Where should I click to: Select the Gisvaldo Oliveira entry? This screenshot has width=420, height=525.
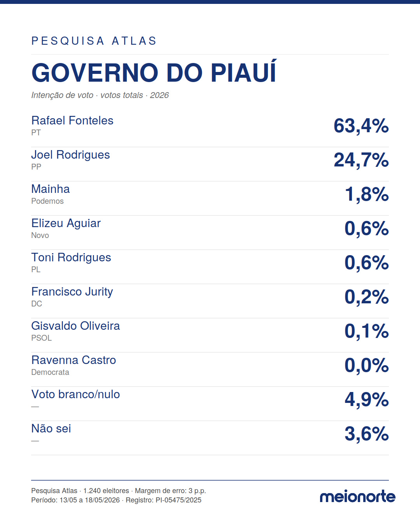coord(75,326)
